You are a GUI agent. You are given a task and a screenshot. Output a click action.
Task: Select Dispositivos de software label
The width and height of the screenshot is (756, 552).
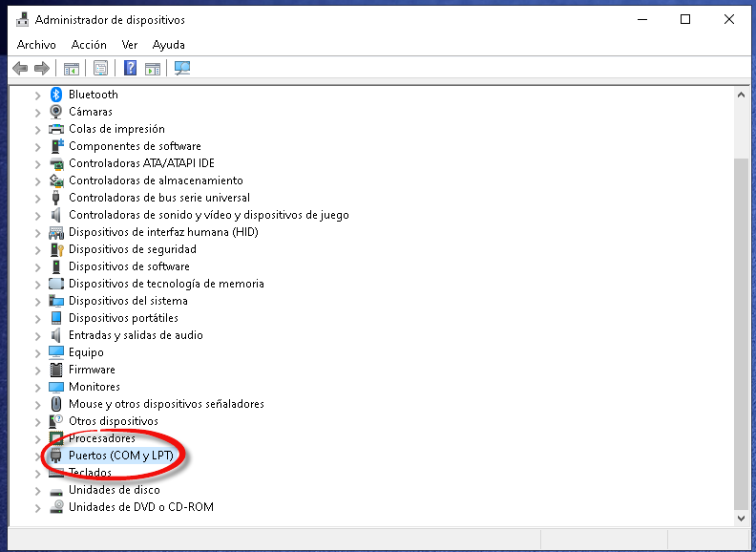point(129,266)
